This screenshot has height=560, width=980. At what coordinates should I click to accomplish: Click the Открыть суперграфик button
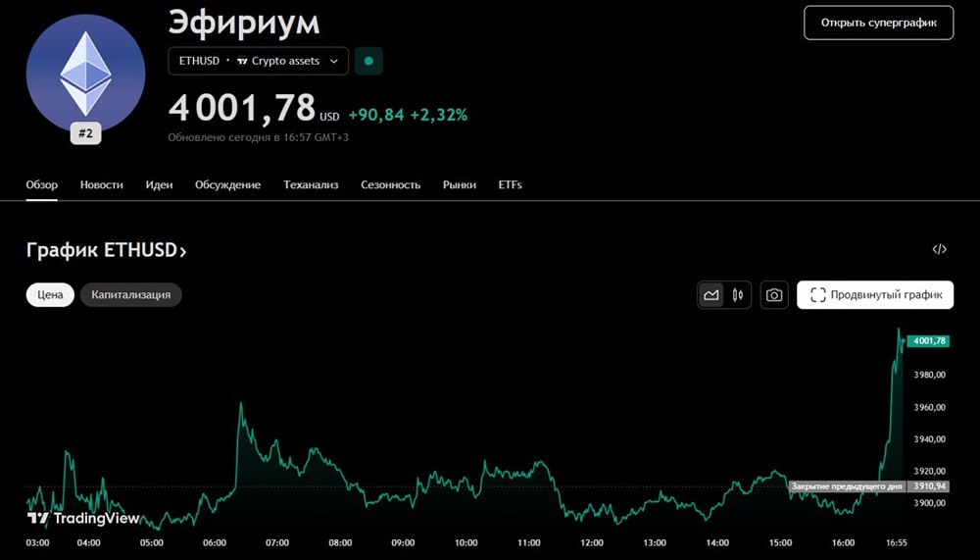point(878,22)
